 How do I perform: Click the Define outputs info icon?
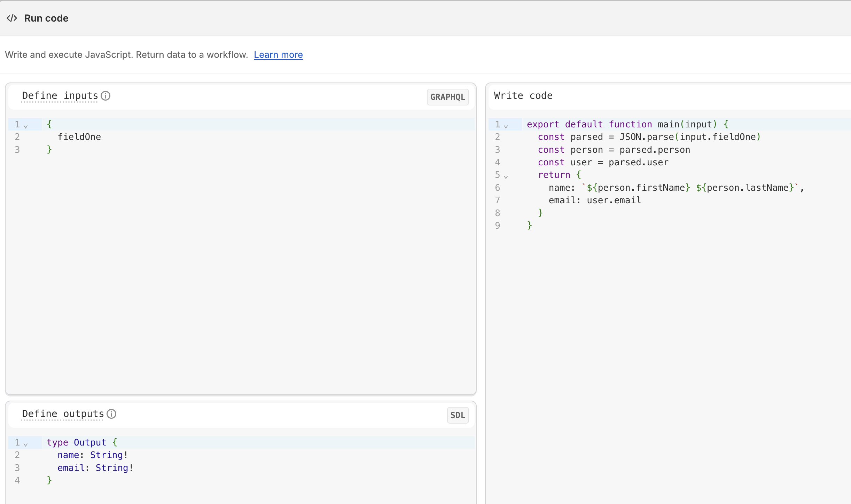click(111, 414)
